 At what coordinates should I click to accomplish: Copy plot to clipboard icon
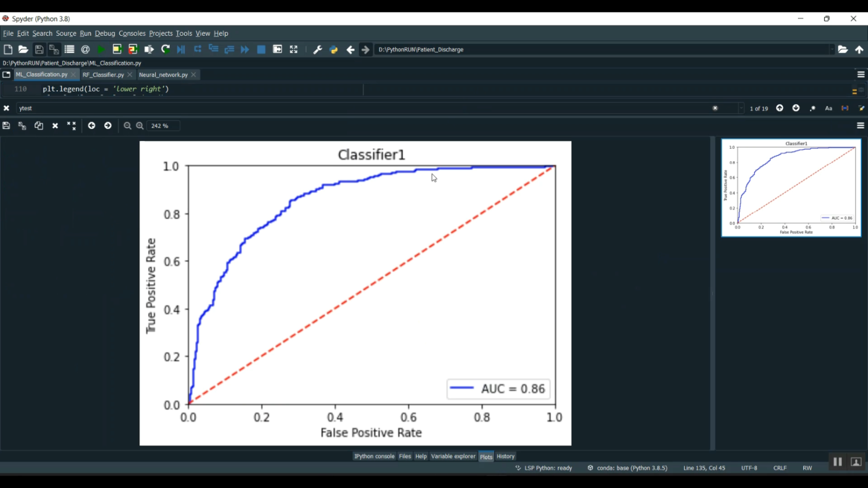coord(39,125)
